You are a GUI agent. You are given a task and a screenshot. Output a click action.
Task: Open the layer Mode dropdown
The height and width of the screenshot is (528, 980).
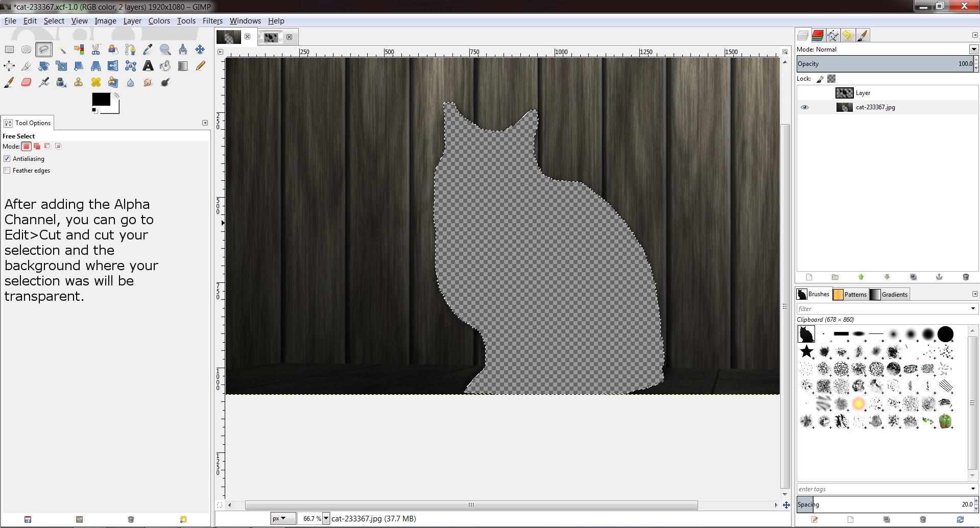974,50
